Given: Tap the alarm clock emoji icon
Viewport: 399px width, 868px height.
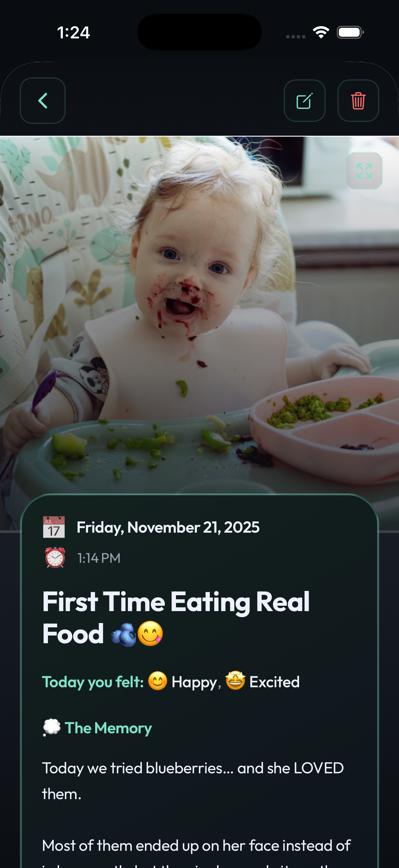Looking at the screenshot, I should pyautogui.click(x=55, y=558).
